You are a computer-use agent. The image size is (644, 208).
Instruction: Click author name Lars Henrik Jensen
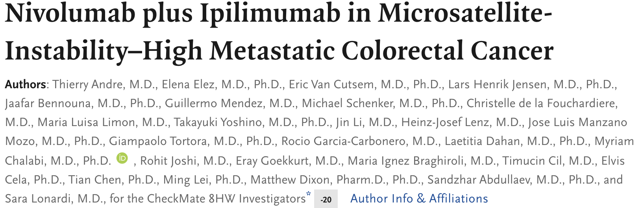[x=498, y=84]
